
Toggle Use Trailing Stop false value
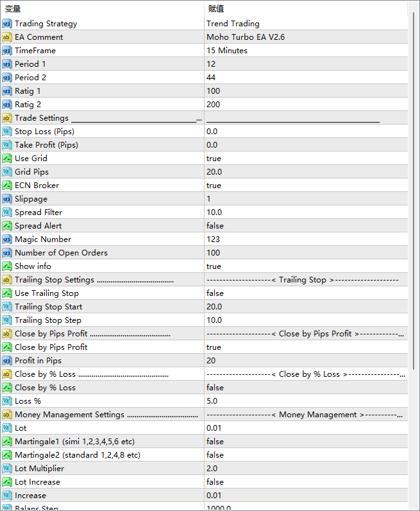pos(215,293)
